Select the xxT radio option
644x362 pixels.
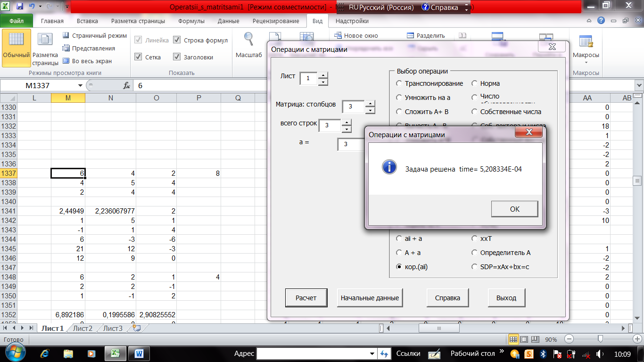tap(475, 239)
